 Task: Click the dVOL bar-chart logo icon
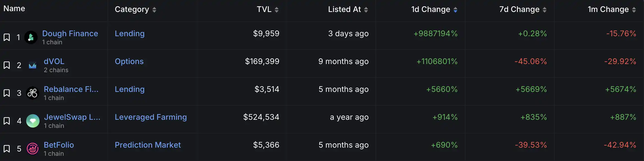tap(33, 65)
